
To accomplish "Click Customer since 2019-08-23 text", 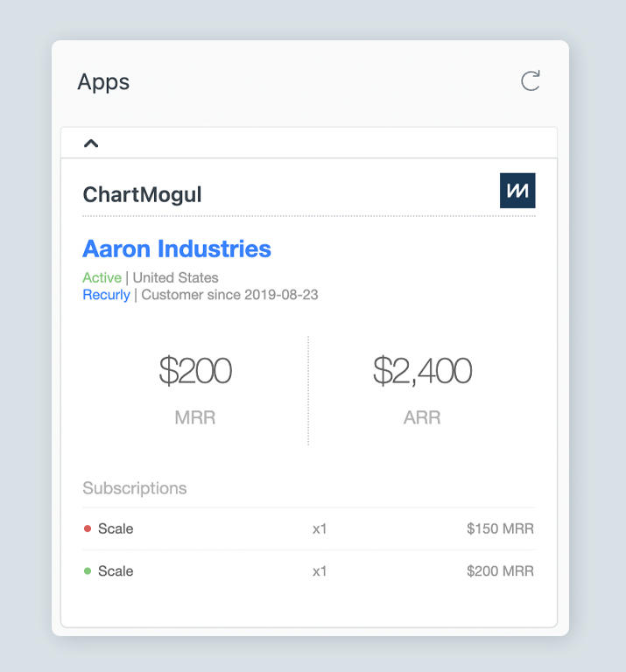I will [229, 295].
